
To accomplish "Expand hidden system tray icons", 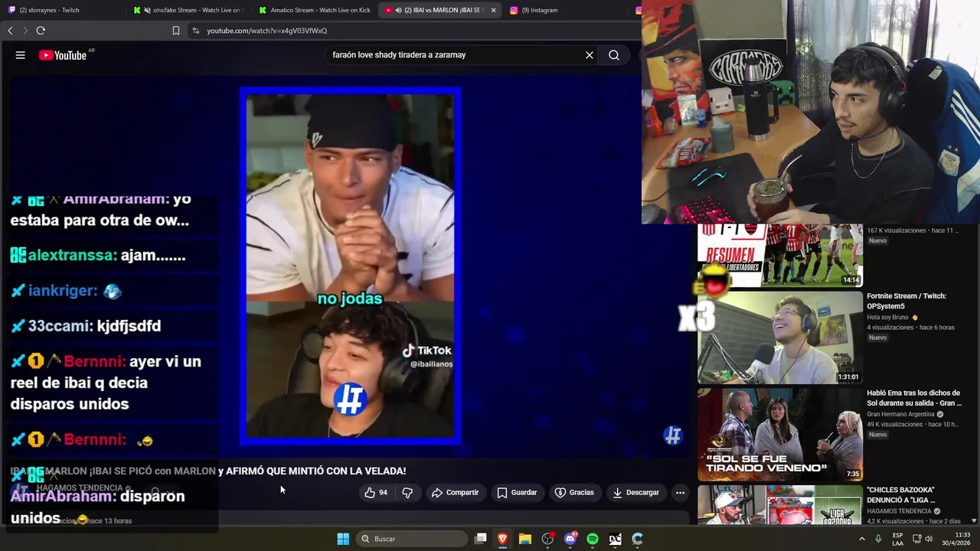I will tap(862, 539).
